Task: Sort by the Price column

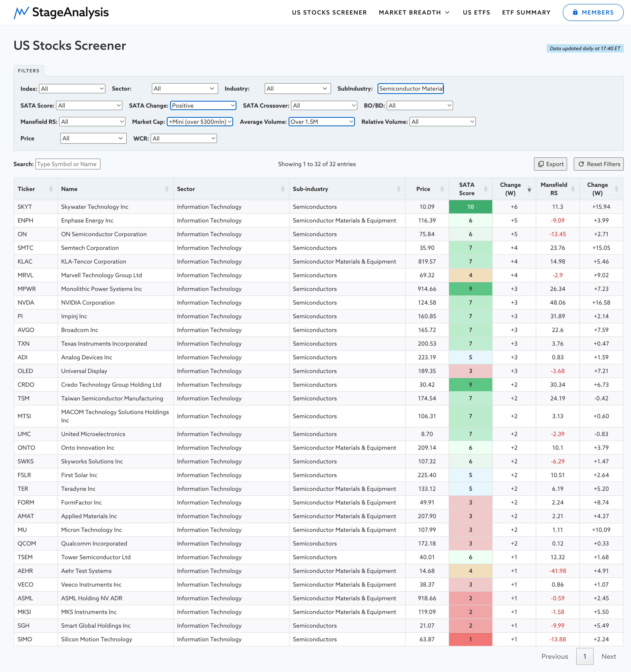Action: [427, 189]
